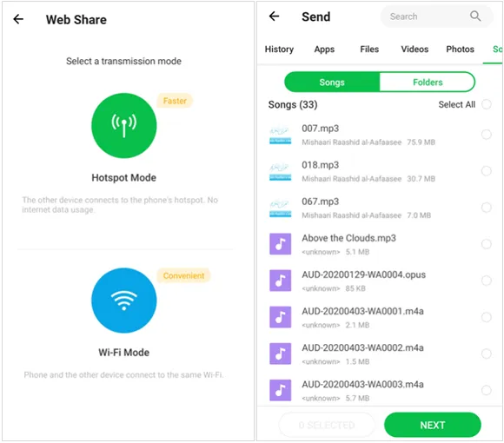Tap the AUD-20200129-WA0004.opus file name
This screenshot has height=443, width=504.
pyautogui.click(x=363, y=274)
